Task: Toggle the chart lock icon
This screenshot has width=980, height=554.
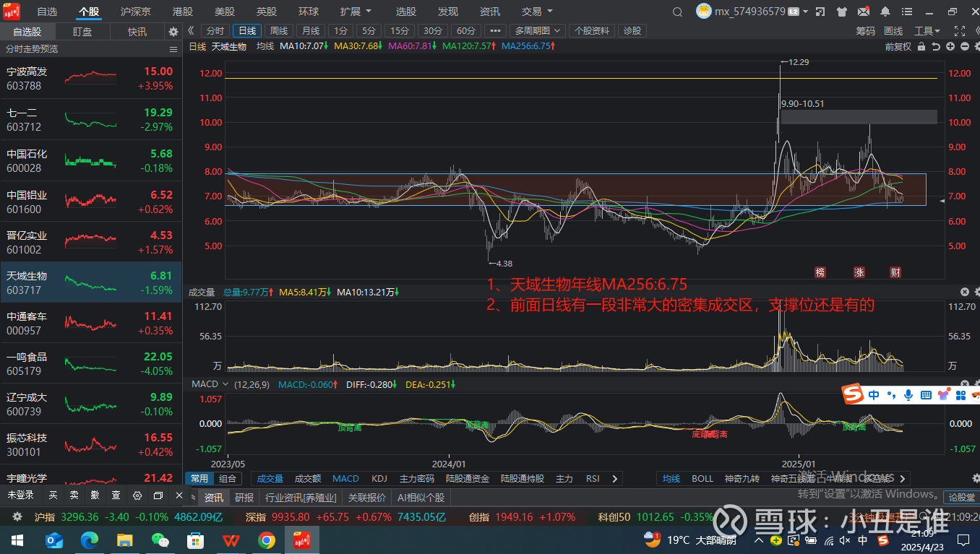Action: 921,46
